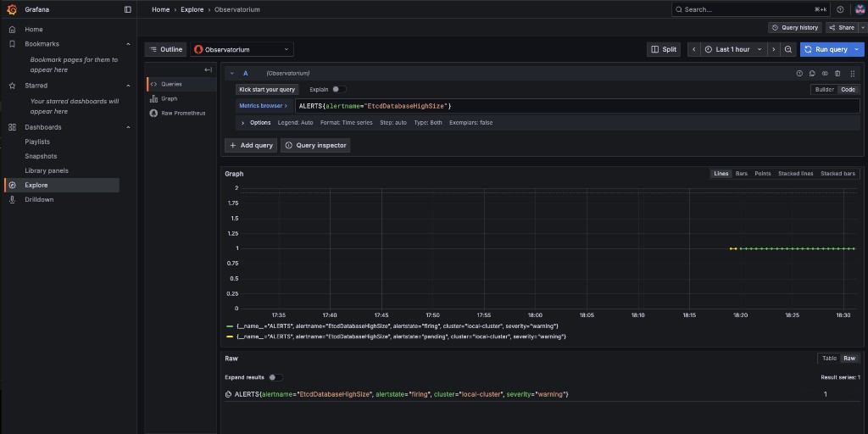Shift time range backward with left arrow
This screenshot has width=868, height=434.
pos(694,49)
